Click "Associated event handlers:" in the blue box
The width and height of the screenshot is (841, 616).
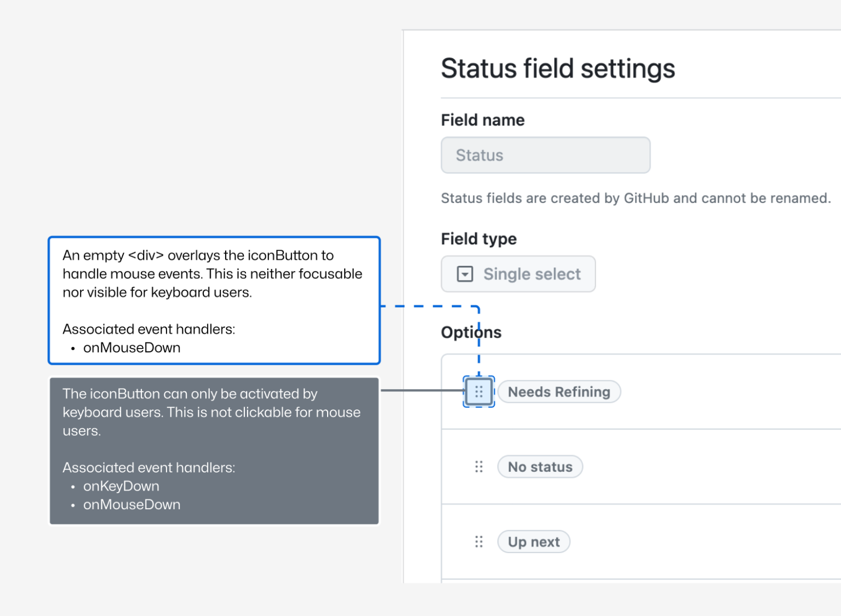click(148, 329)
